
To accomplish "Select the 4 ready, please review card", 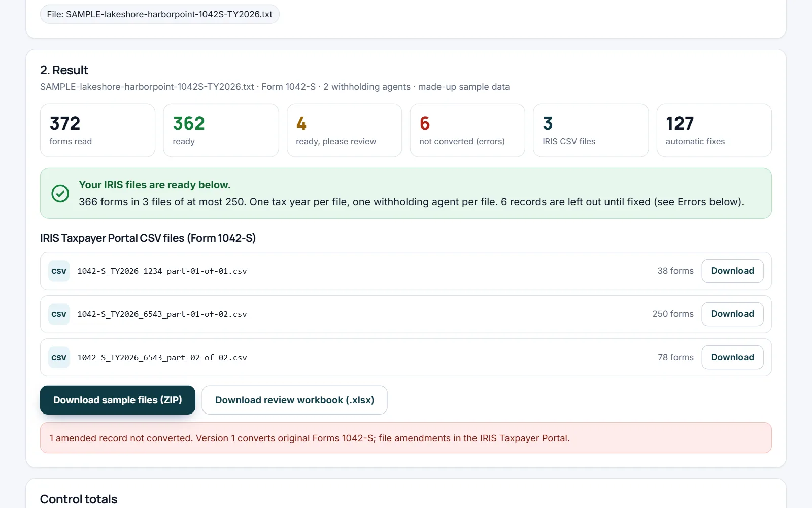I will point(344,131).
